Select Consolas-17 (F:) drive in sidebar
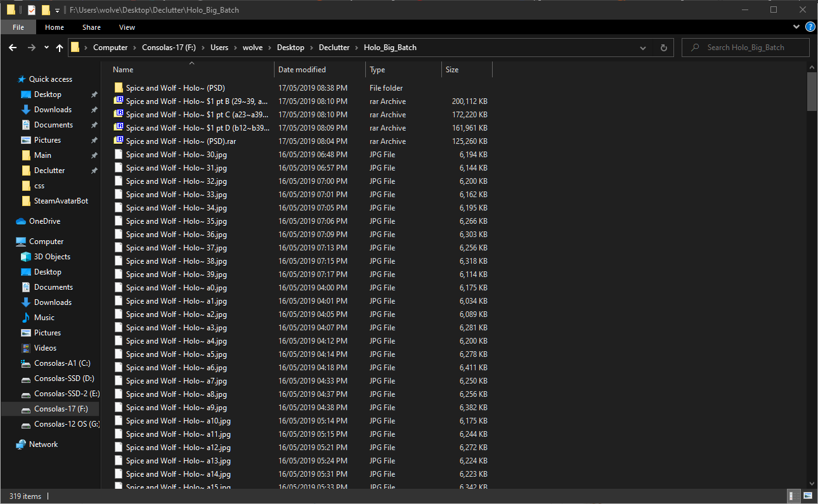The image size is (818, 504). coord(61,409)
